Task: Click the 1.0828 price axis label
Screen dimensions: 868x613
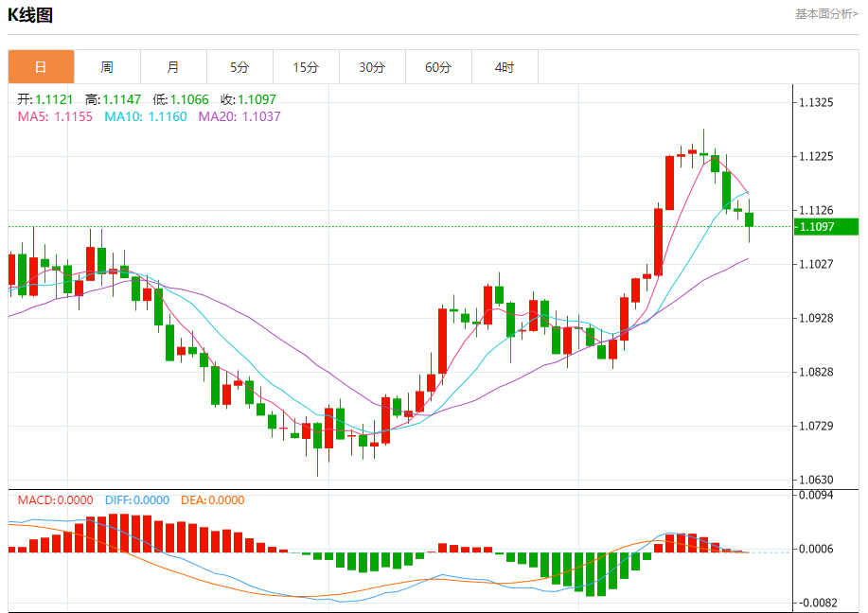Action: 816,372
